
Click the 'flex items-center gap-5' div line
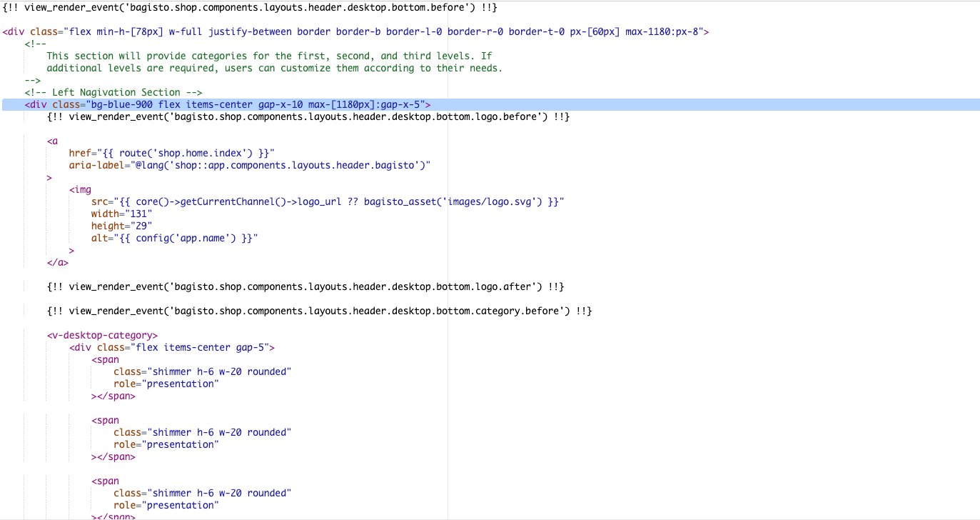(171, 347)
